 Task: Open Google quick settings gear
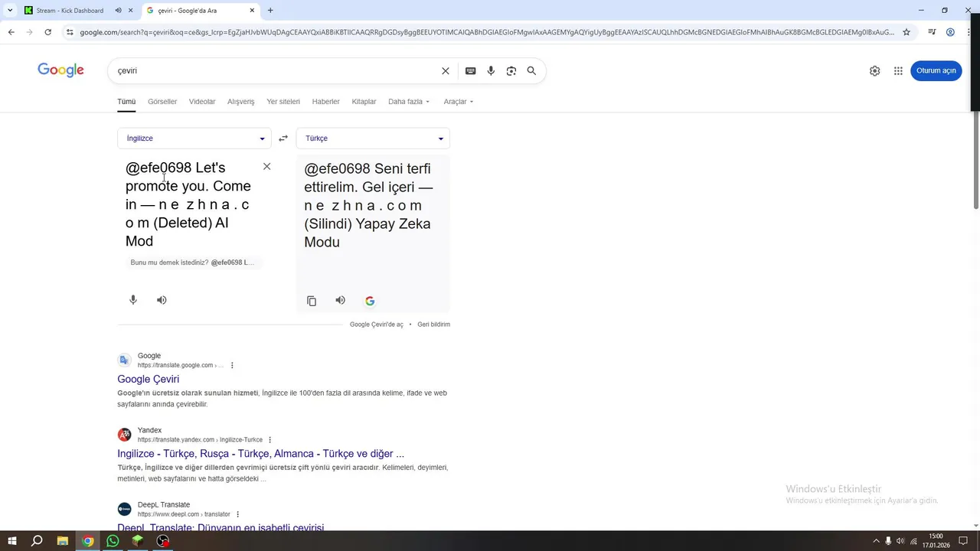[874, 70]
